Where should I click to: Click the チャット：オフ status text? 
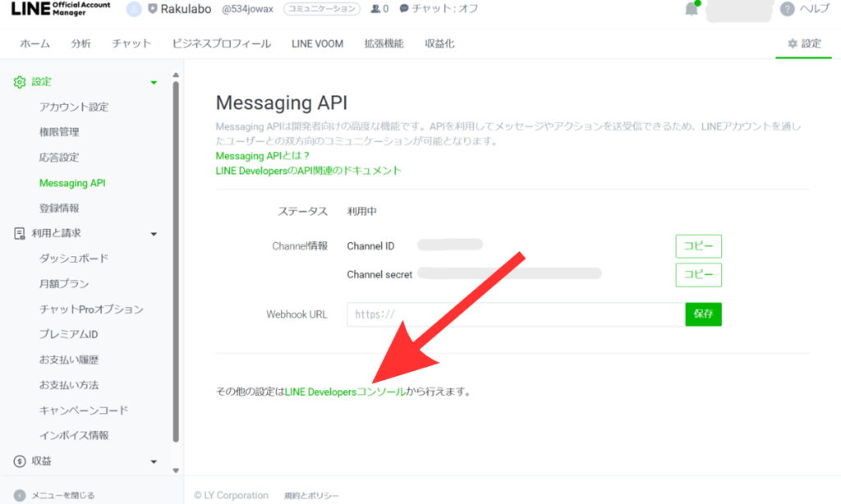[444, 9]
